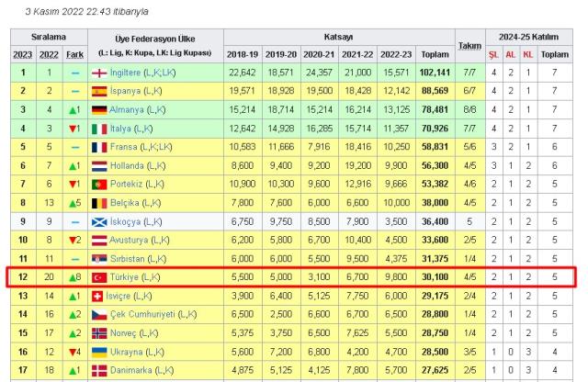Click the AL column header
This screenshot has width=588, height=382.
[511, 55]
